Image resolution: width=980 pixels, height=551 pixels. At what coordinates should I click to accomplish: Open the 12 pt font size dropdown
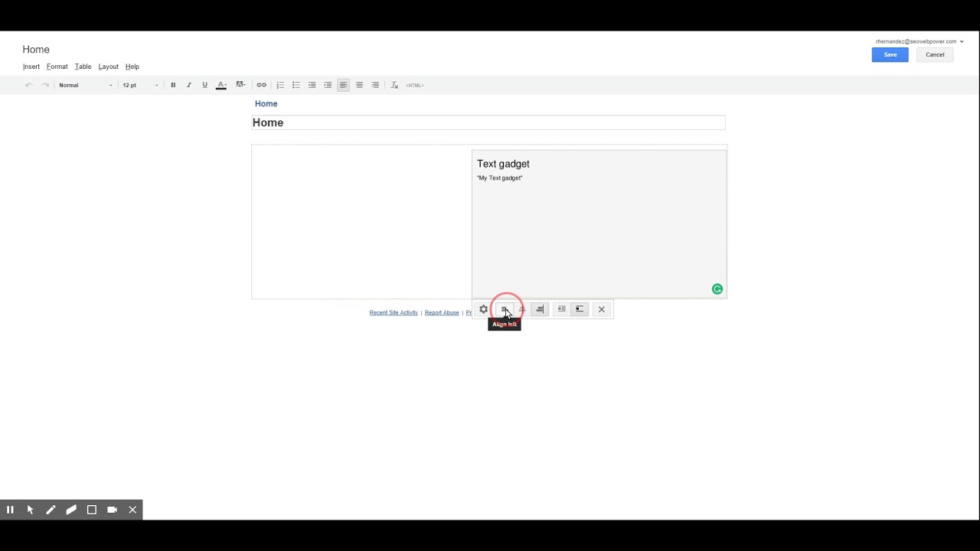pos(140,85)
